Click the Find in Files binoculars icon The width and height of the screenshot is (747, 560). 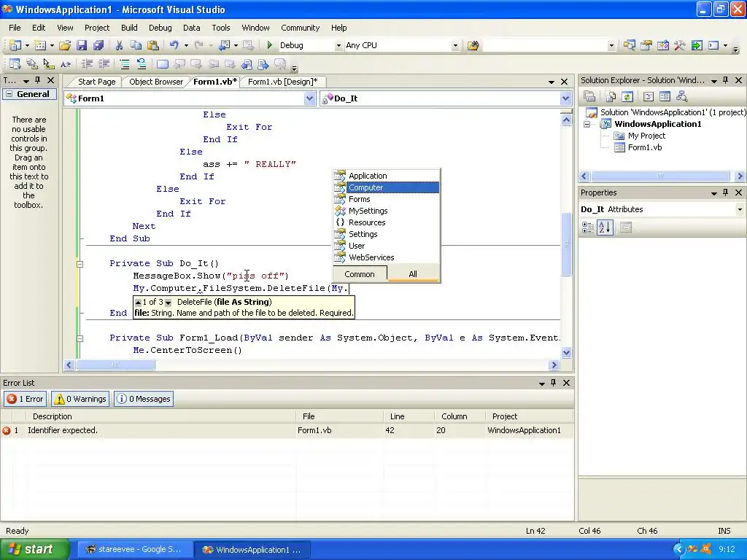click(x=473, y=45)
